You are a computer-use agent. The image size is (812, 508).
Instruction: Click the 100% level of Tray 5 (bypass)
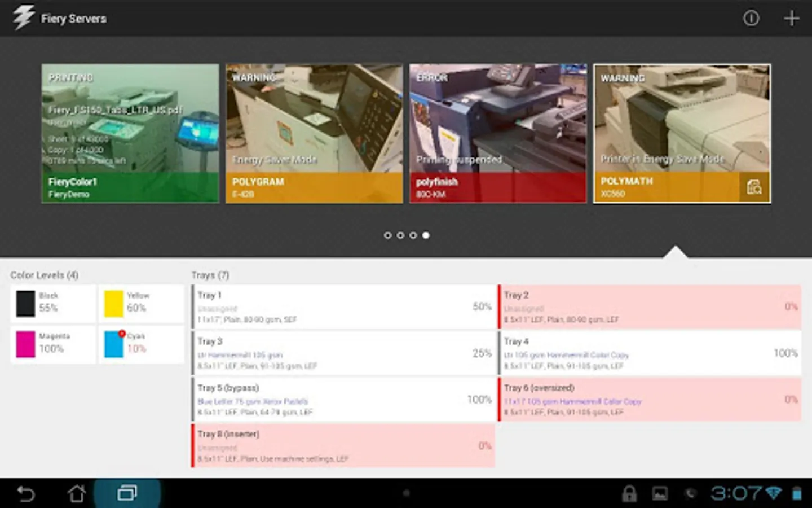tap(479, 399)
